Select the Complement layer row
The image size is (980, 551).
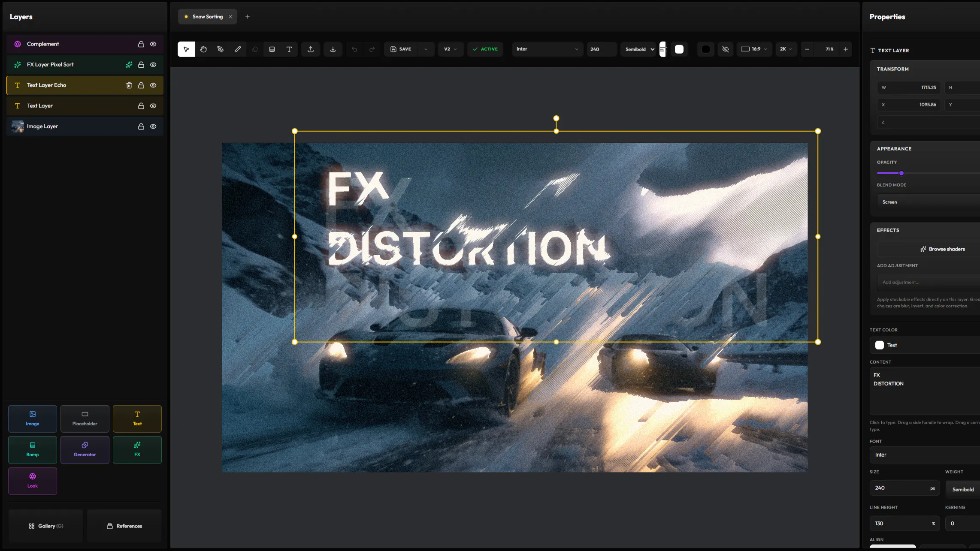(x=85, y=44)
